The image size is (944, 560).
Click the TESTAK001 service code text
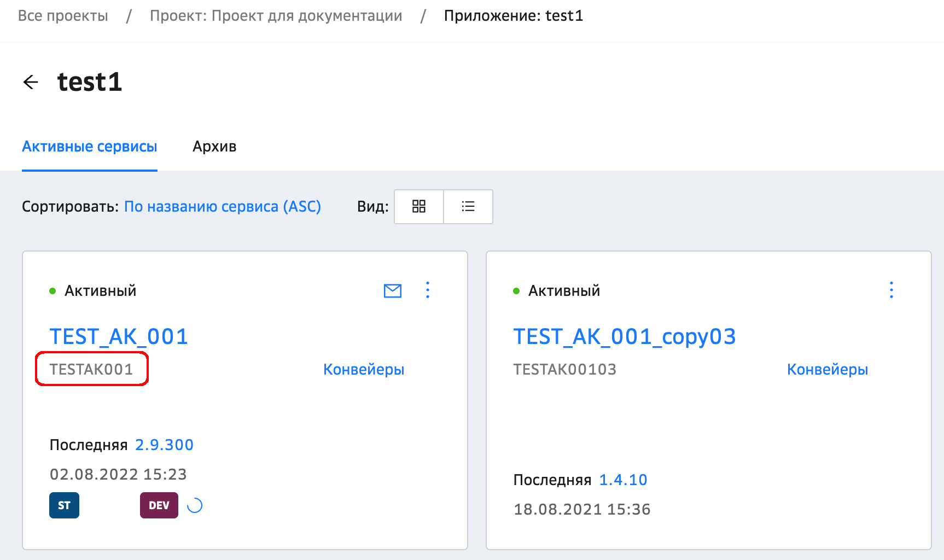click(x=91, y=369)
